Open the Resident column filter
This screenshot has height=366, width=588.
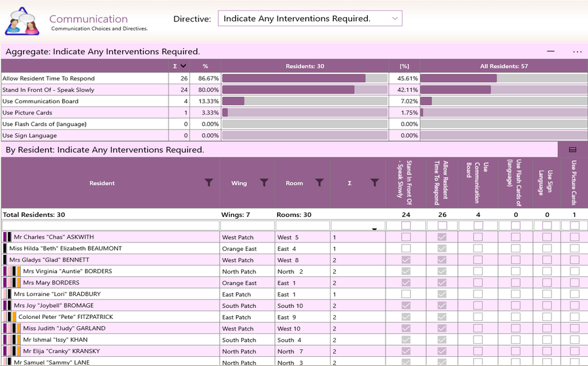[x=209, y=182]
